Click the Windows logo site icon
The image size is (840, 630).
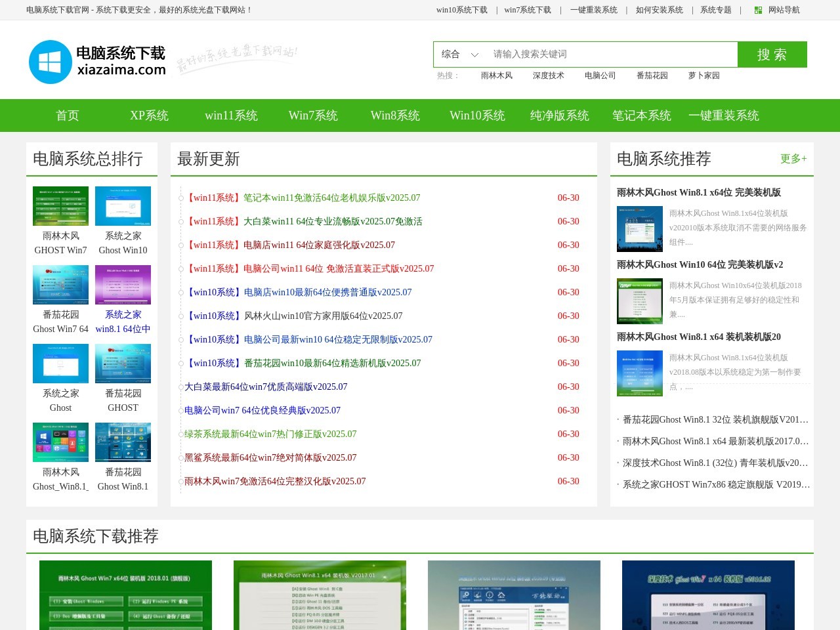pyautogui.click(x=51, y=62)
